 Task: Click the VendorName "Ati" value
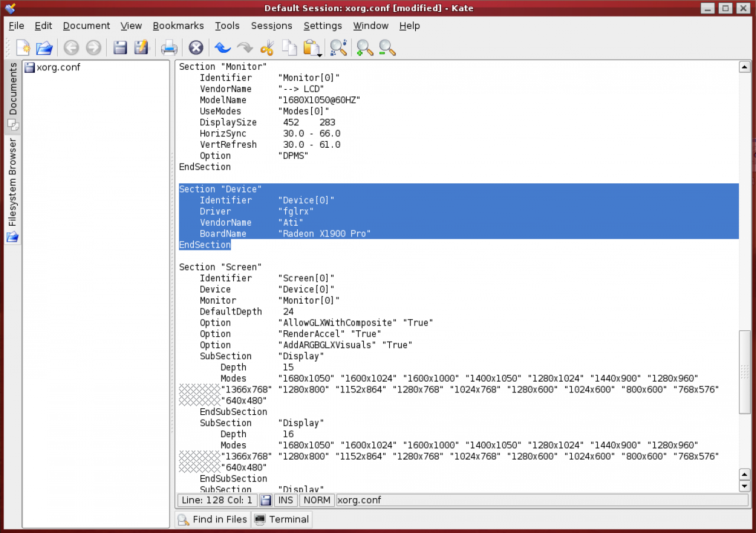point(291,223)
